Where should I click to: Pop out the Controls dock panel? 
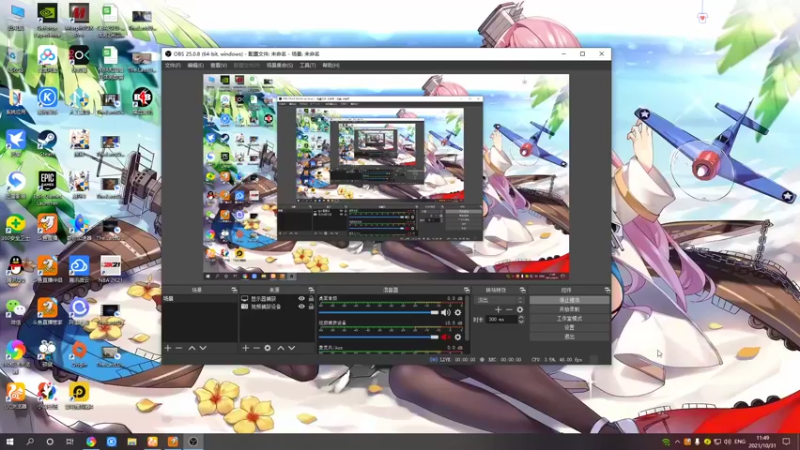pyautogui.click(x=607, y=290)
